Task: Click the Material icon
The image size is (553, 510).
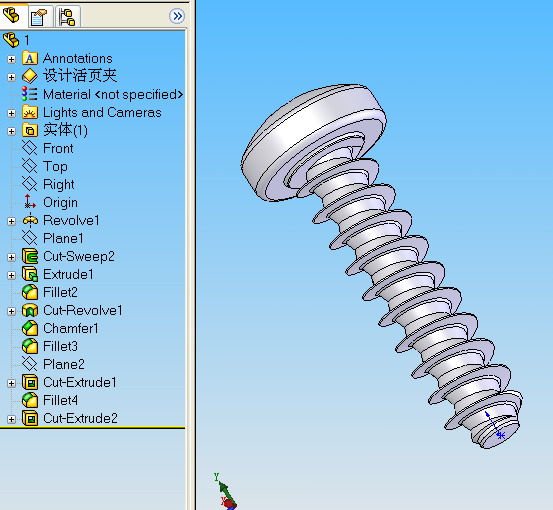Action: click(30, 94)
